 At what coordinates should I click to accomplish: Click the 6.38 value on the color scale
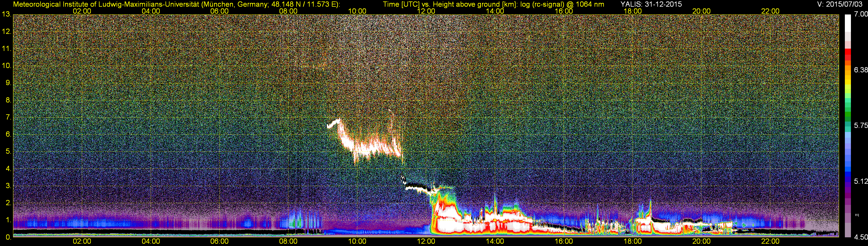pyautogui.click(x=860, y=70)
